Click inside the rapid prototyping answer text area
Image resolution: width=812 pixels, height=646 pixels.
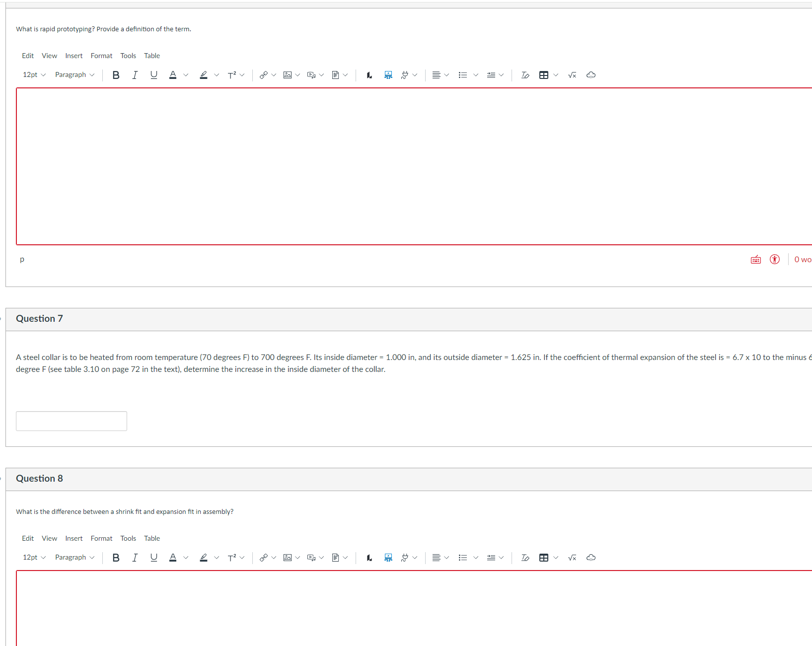[x=414, y=166]
